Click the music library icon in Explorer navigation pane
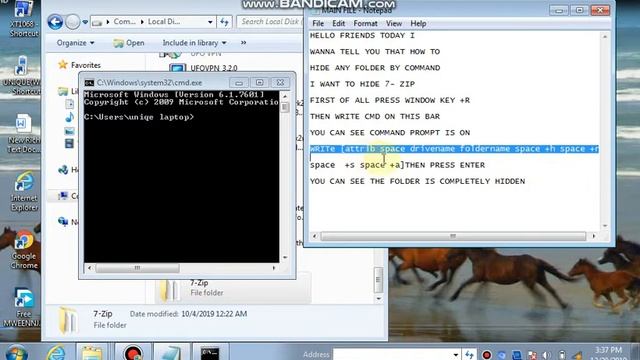 69,118
